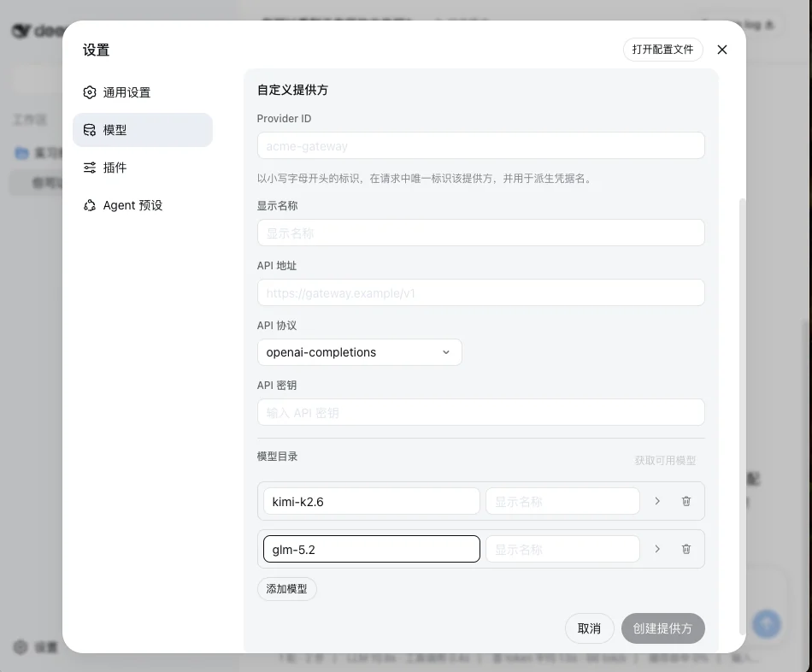
Task: Click the kimi-k2.6 model ID field
Action: tap(371, 501)
